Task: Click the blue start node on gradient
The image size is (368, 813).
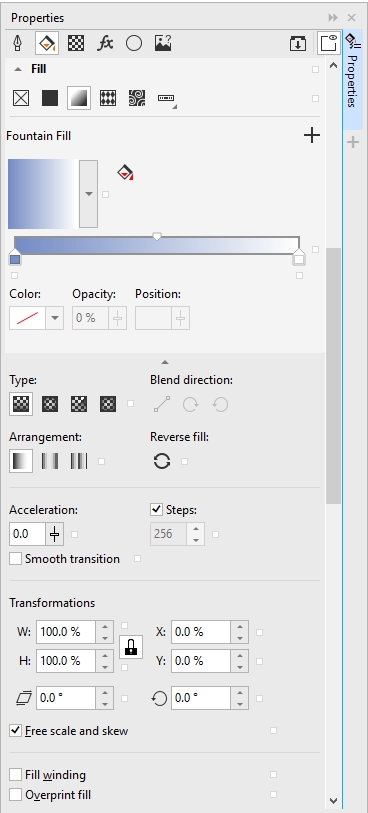Action: [x=15, y=259]
